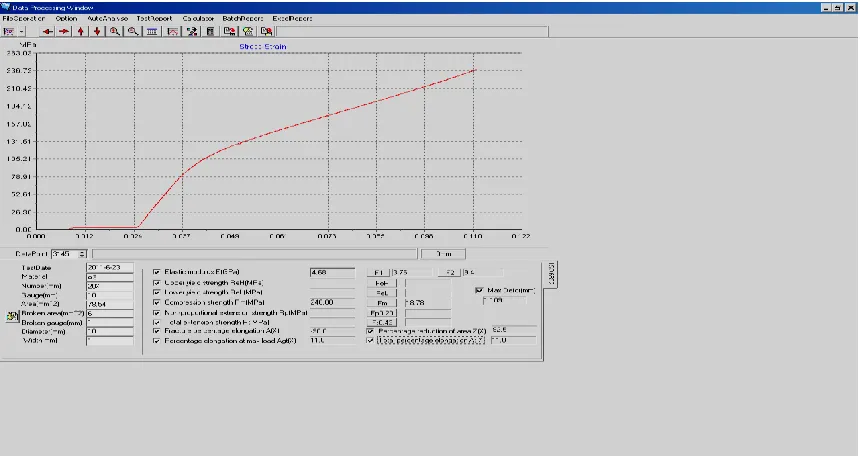Click the Stress-Strain chart title

pos(263,47)
